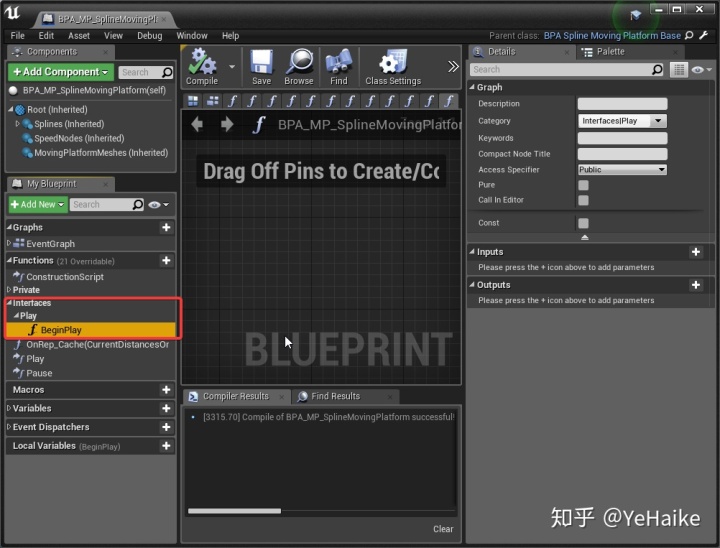Select SpeedNodes (Inherited) component

[x=79, y=138]
